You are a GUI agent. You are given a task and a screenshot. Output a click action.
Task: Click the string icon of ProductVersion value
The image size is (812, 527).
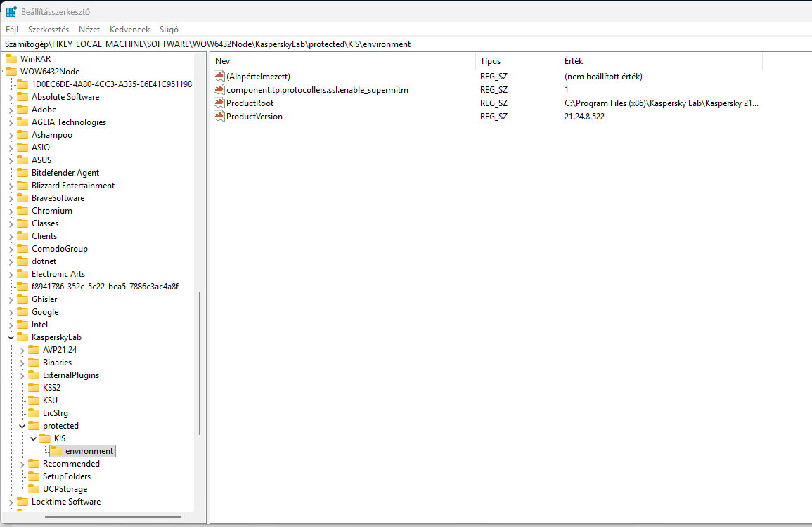(219, 117)
